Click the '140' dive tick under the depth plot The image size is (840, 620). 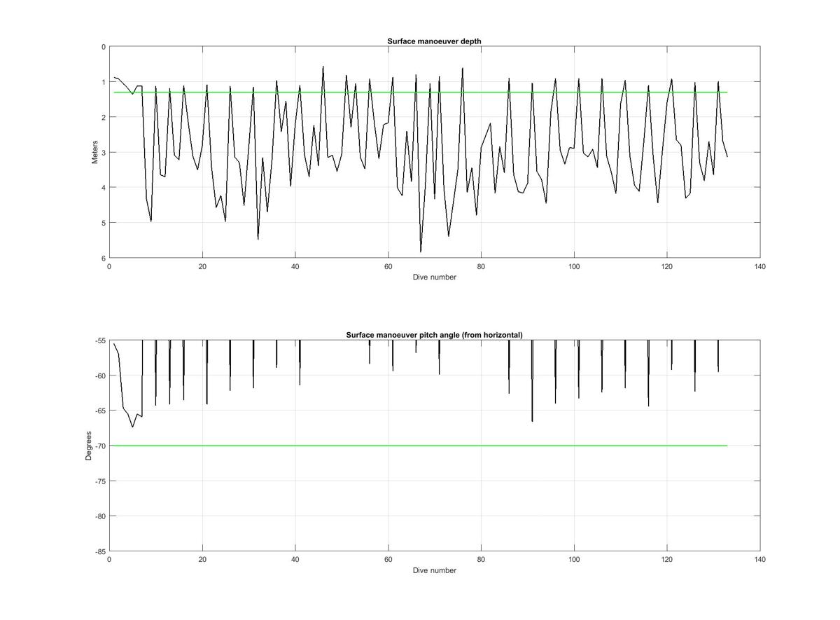(x=760, y=266)
